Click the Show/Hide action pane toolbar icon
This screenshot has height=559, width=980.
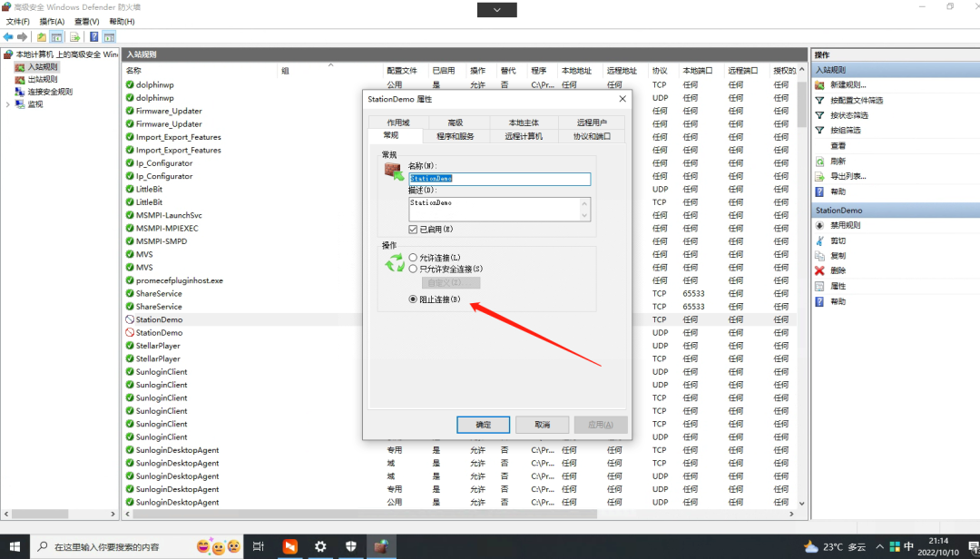pyautogui.click(x=110, y=37)
